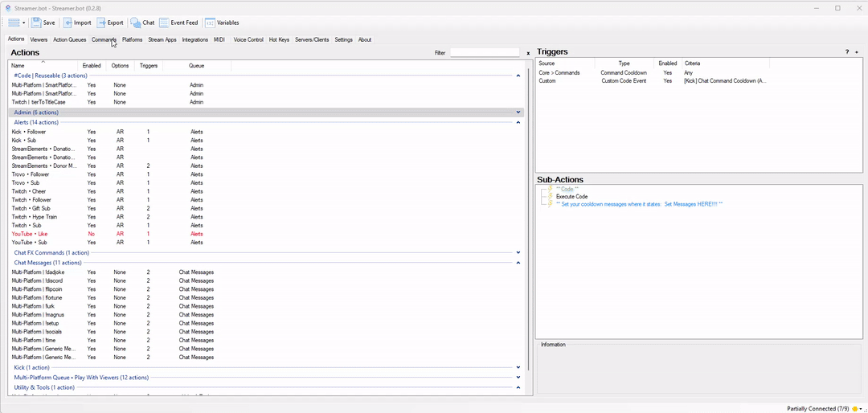Collapse the Chat Messages (11 actions) group
This screenshot has height=413, width=868.
[518, 263]
